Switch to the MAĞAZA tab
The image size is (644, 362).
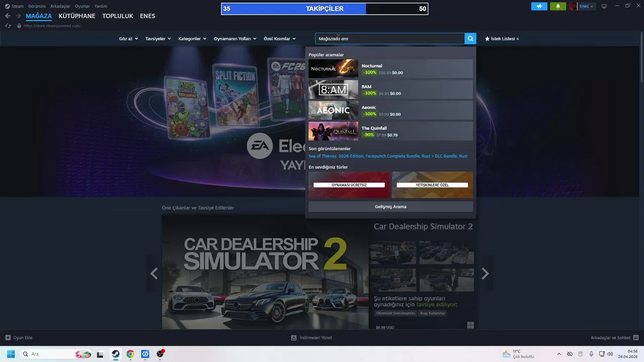coord(39,16)
